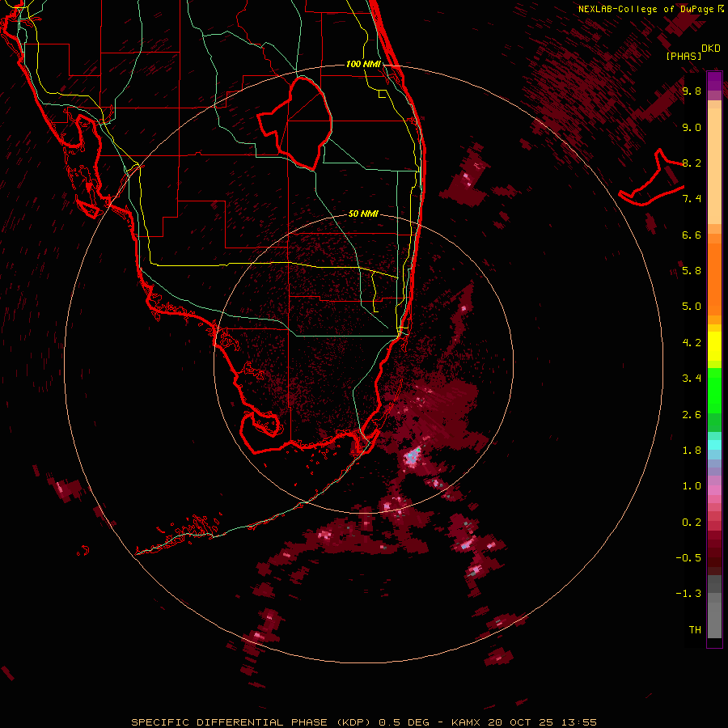The width and height of the screenshot is (728, 728).
Task: Click the TH label on legend
Action: tap(695, 630)
